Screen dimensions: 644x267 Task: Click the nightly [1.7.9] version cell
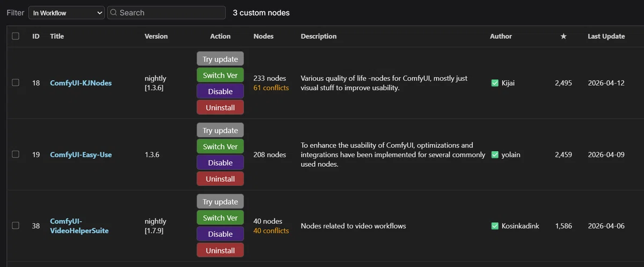click(156, 226)
